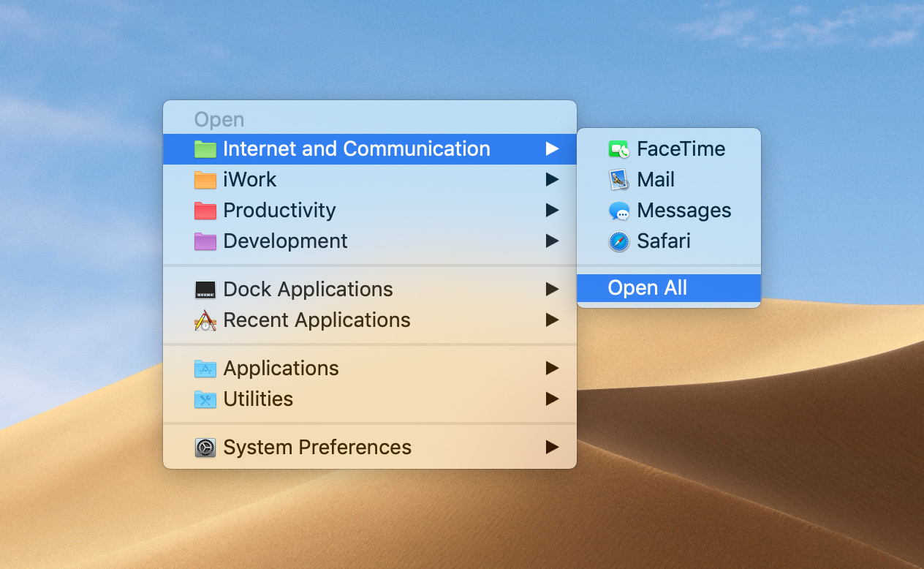Select the Dock Applications icon
This screenshot has height=569, width=924.
point(205,289)
